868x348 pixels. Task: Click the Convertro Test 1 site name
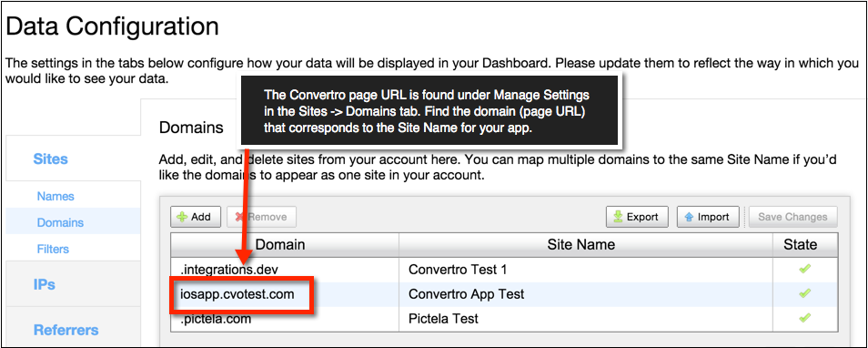458,270
